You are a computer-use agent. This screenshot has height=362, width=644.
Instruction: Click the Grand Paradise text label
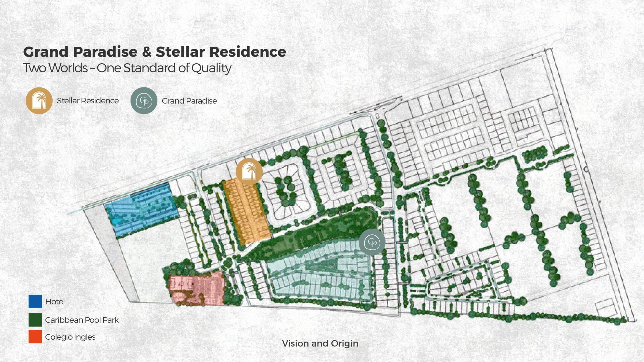pyautogui.click(x=189, y=101)
